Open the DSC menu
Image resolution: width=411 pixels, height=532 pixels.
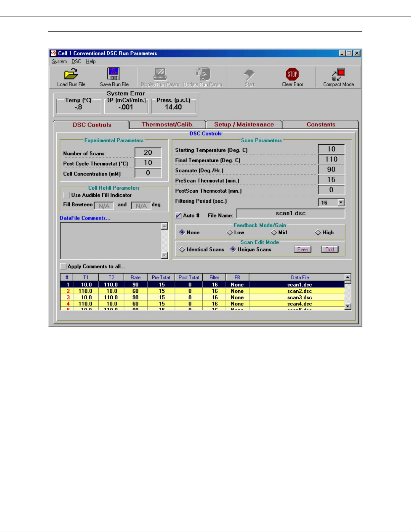coord(76,61)
